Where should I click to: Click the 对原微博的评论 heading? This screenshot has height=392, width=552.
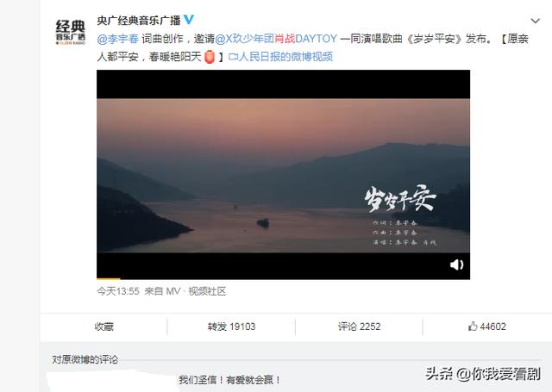(85, 359)
